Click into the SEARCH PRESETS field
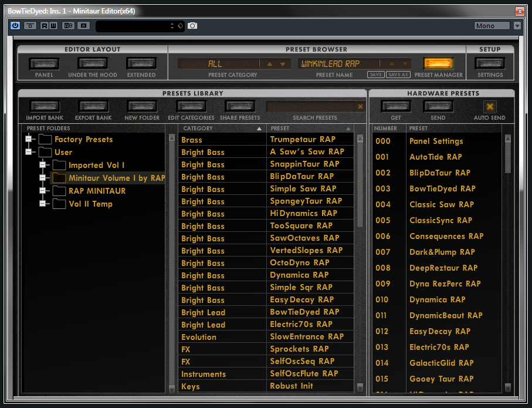This screenshot has width=532, height=408. [310, 106]
